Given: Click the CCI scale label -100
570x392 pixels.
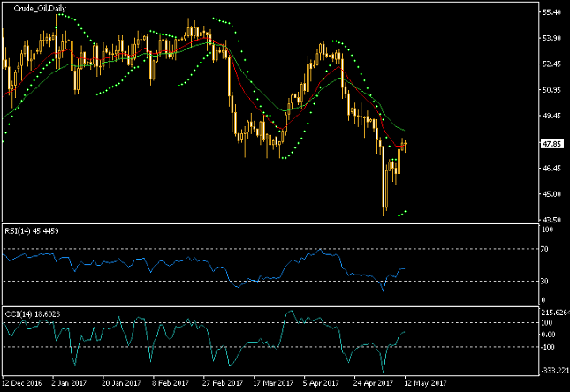Looking at the screenshot, I should 549,347.
